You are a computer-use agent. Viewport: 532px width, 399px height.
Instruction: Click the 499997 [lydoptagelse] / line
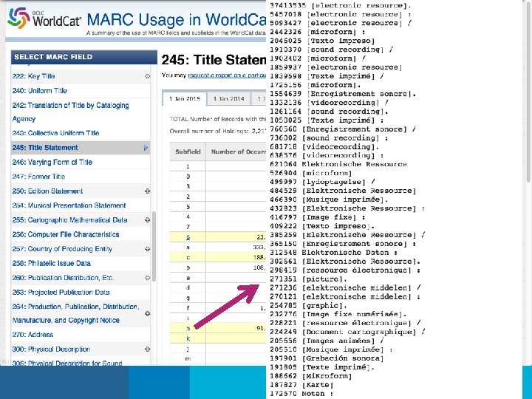322,182
